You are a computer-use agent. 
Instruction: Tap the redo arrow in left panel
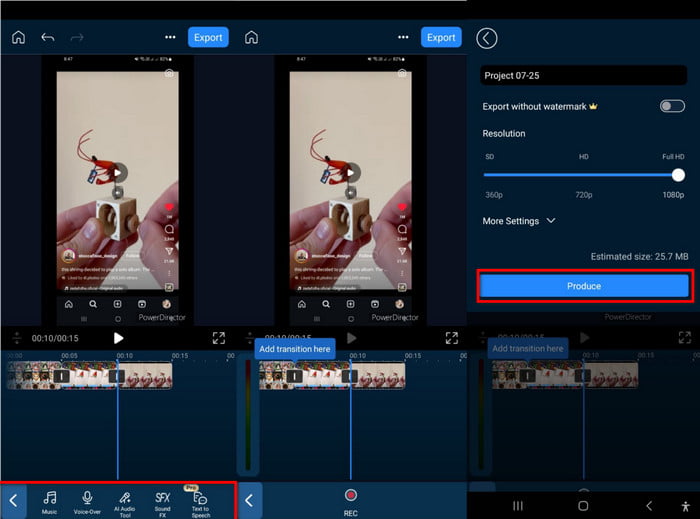coord(77,37)
